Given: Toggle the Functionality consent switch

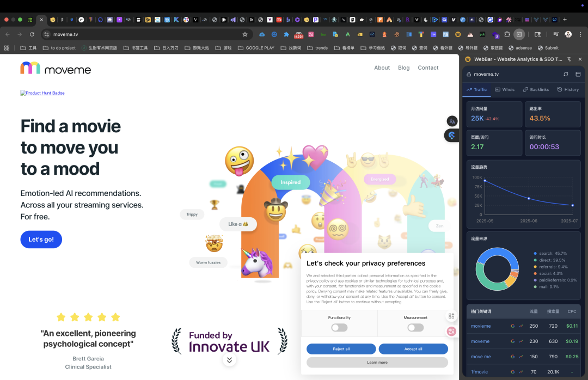Looking at the screenshot, I should tap(339, 328).
